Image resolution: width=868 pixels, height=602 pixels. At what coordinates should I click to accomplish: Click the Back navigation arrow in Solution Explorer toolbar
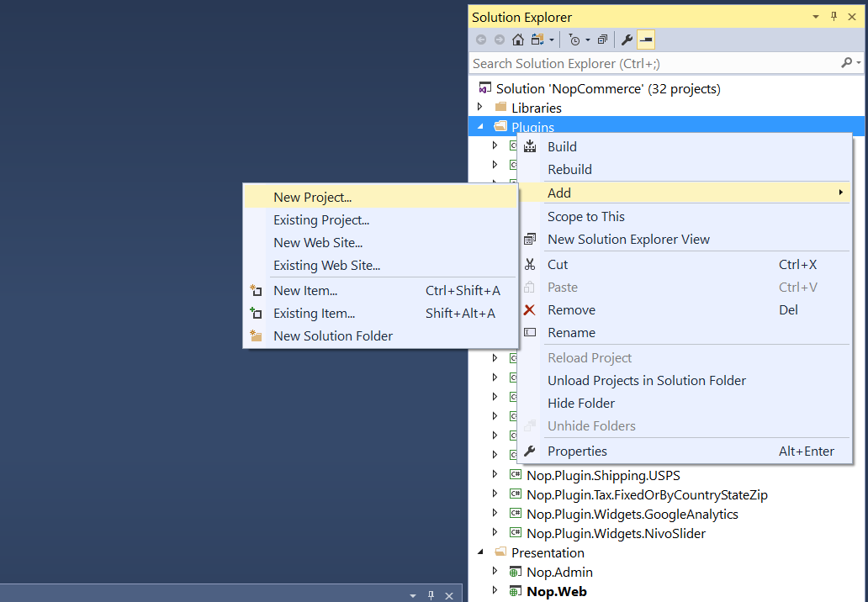click(x=481, y=40)
